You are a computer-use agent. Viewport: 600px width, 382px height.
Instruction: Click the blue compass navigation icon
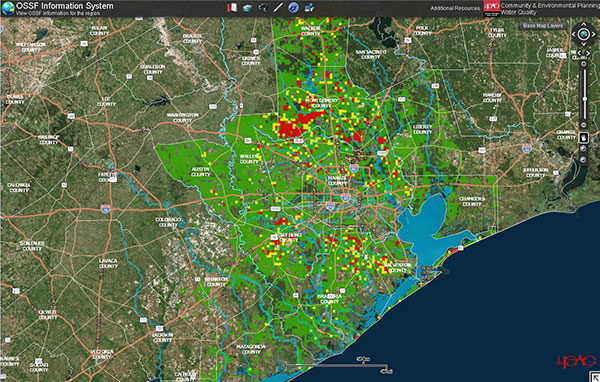293,7
